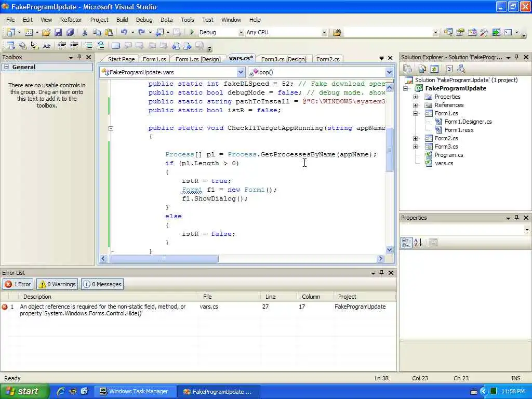532x399 pixels.
Task: Click the Description column header
Action: pyautogui.click(x=108, y=297)
